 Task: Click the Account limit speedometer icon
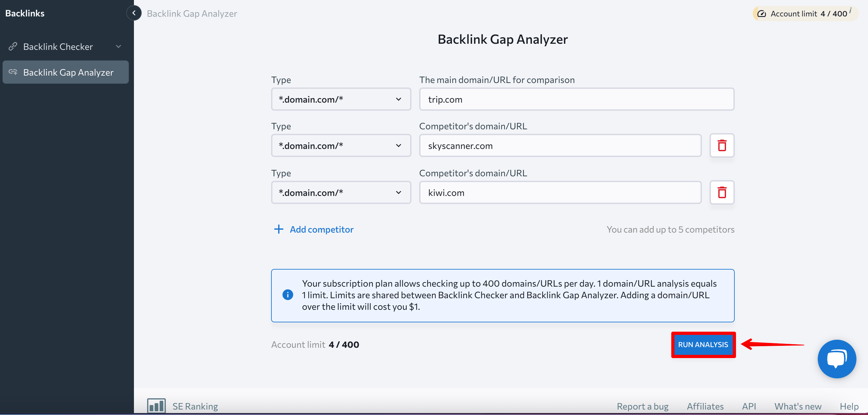pyautogui.click(x=761, y=14)
